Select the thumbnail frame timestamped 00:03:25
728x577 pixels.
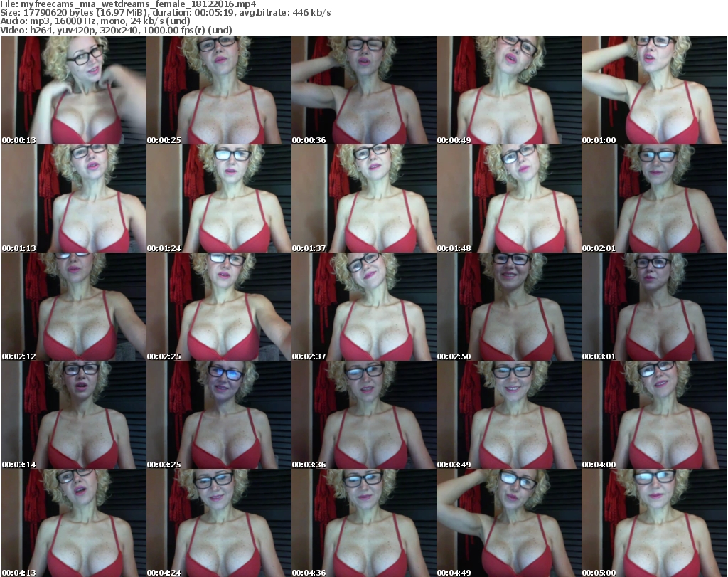[219, 415]
